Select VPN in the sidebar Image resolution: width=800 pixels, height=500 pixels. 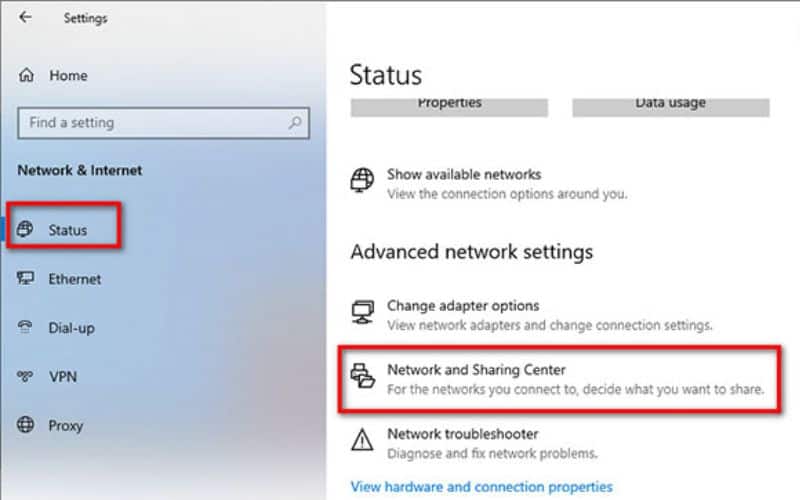(63, 377)
